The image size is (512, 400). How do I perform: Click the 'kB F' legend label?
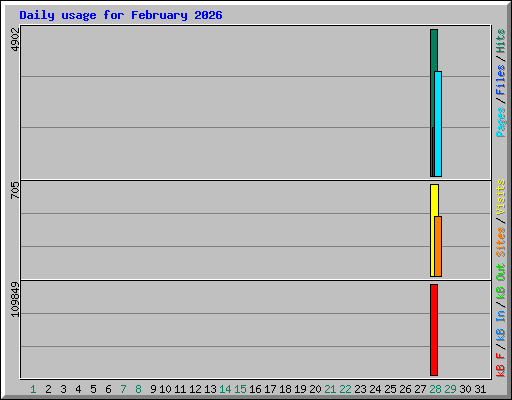click(x=501, y=365)
